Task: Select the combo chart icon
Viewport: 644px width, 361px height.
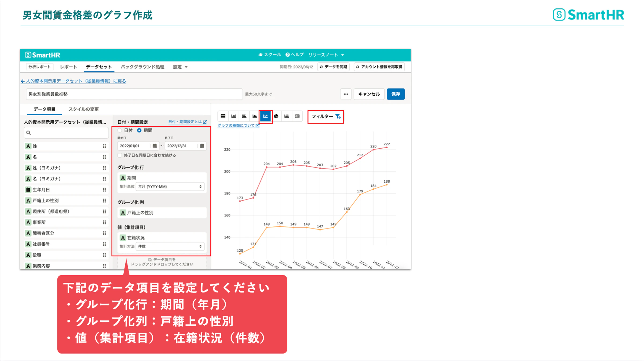Action: coord(287,116)
